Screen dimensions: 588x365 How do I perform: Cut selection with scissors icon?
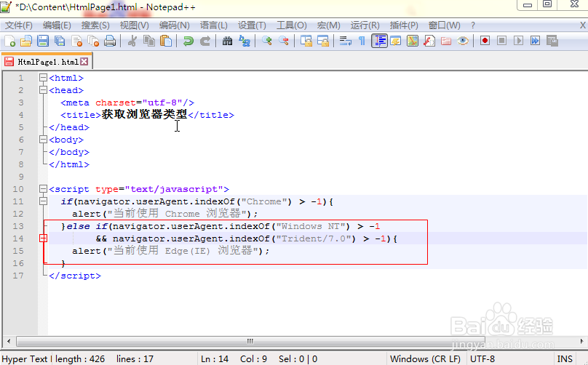(132, 41)
